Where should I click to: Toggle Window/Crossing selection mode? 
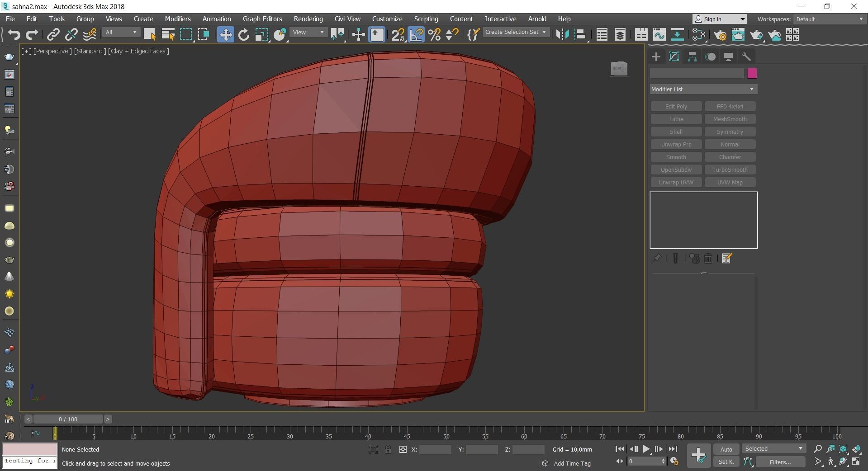204,35
